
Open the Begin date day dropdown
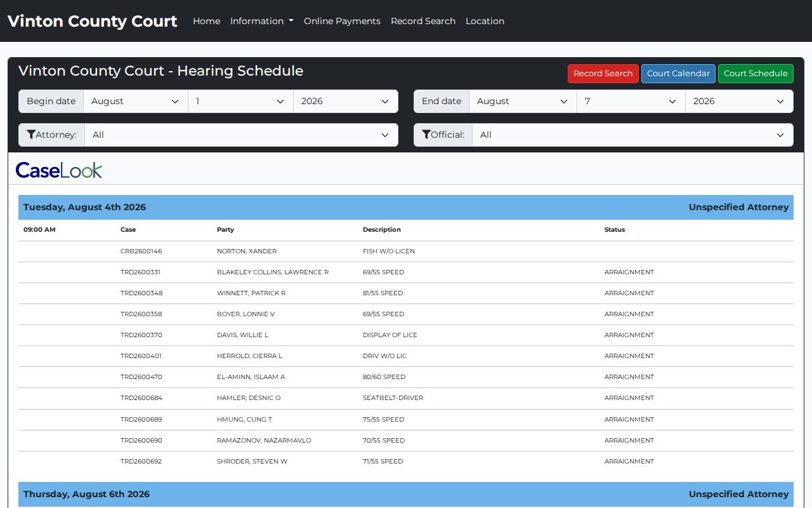click(x=240, y=101)
